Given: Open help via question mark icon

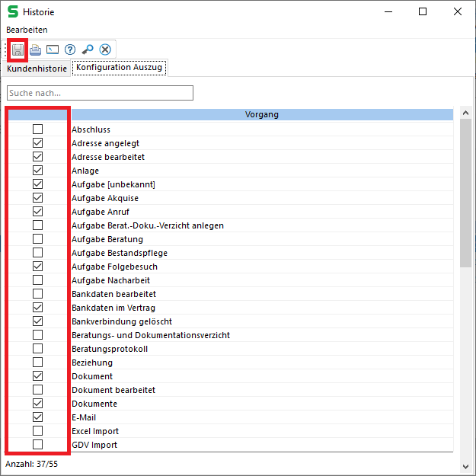Looking at the screenshot, I should [70, 50].
